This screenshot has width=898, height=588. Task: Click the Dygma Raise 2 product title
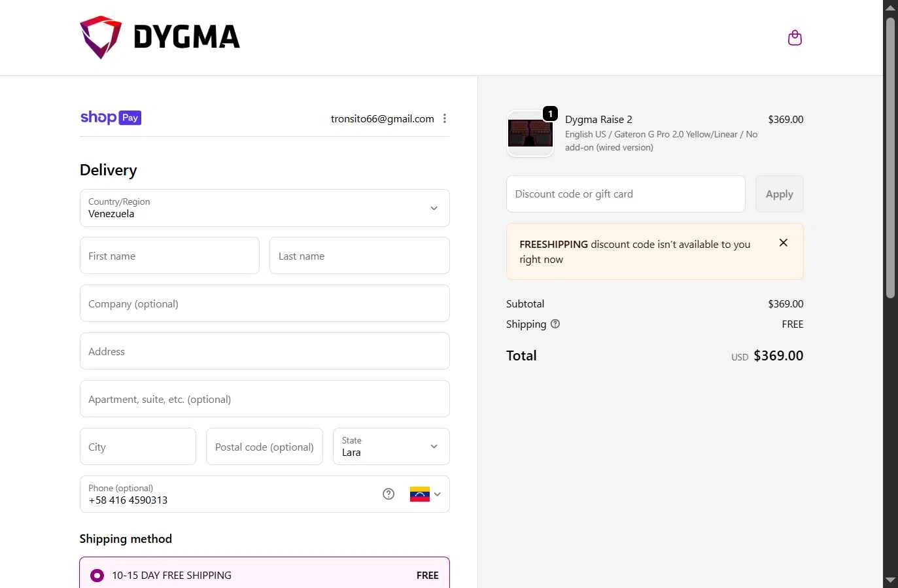click(598, 119)
